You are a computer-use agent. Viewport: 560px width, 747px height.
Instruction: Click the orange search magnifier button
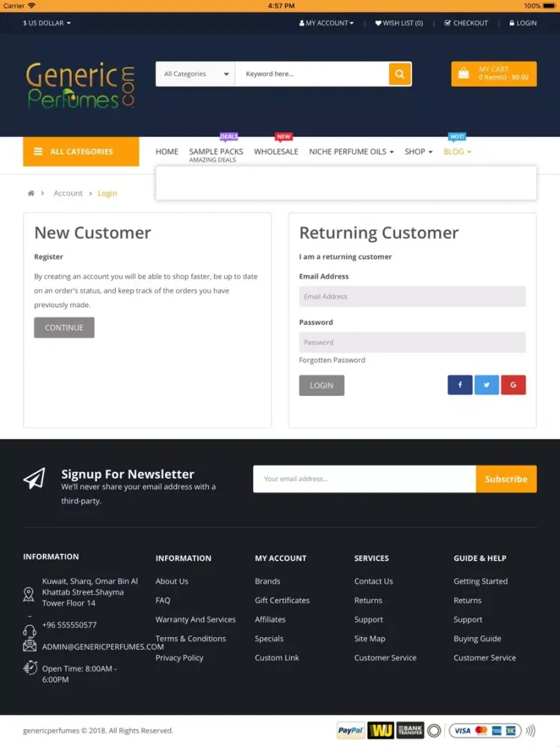399,74
